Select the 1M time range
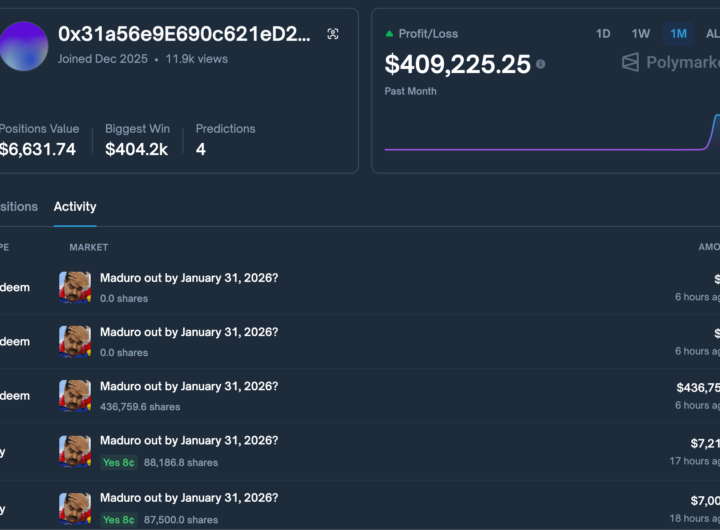This screenshot has height=530, width=720. pyautogui.click(x=679, y=34)
